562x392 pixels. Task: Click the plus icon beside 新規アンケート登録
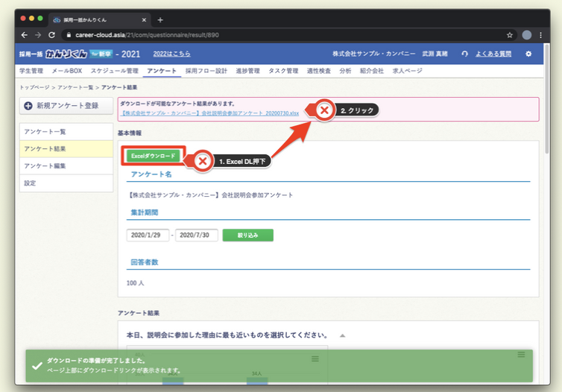28,107
